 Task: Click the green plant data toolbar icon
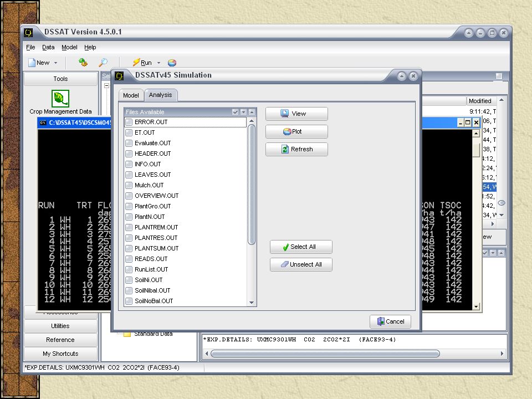(x=83, y=63)
